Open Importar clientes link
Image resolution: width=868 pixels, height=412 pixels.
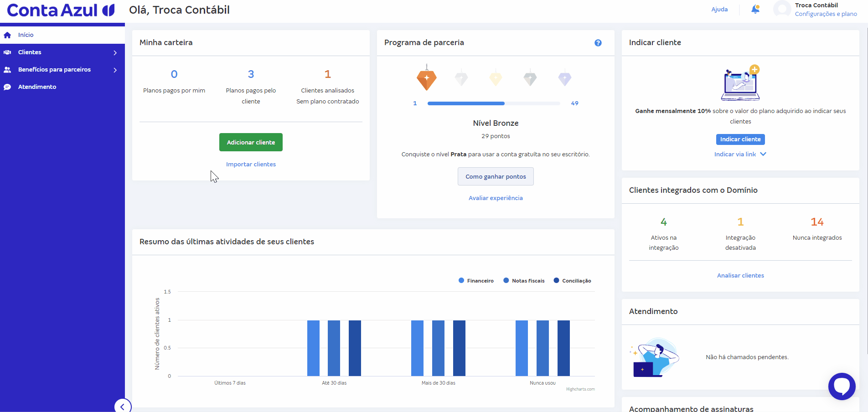[x=251, y=164]
